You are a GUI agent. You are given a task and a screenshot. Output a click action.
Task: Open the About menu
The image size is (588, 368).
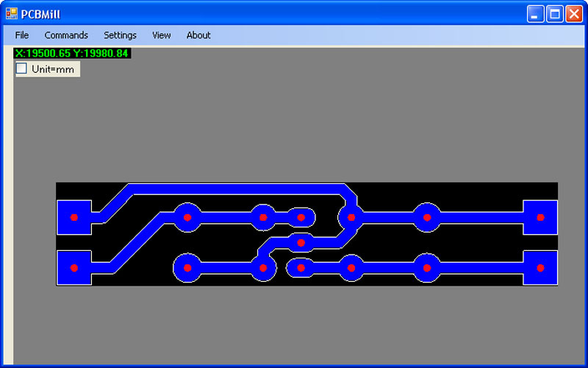point(198,35)
